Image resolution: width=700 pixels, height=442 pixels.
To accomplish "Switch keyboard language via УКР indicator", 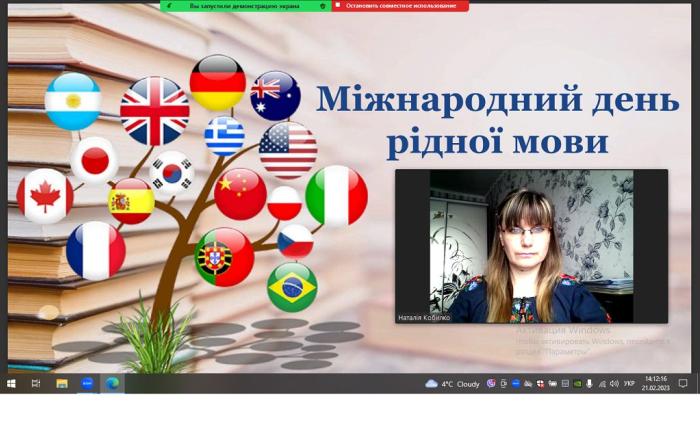I will [629, 383].
